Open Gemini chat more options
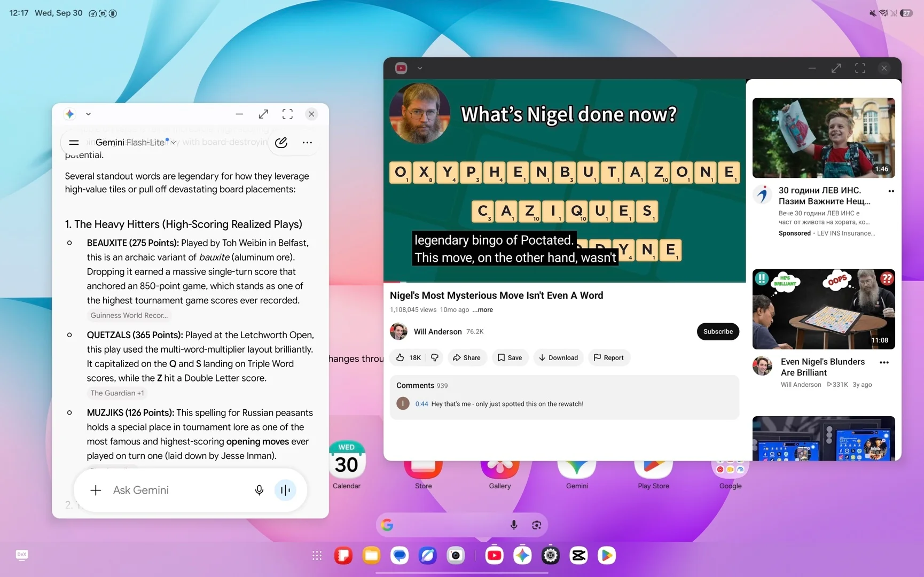 pyautogui.click(x=307, y=143)
